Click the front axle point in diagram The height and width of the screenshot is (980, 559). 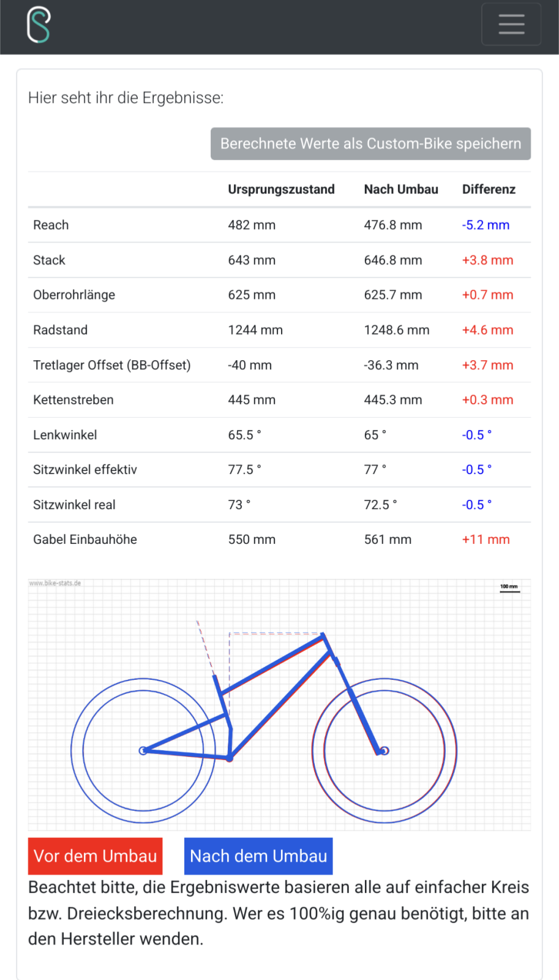point(385,751)
